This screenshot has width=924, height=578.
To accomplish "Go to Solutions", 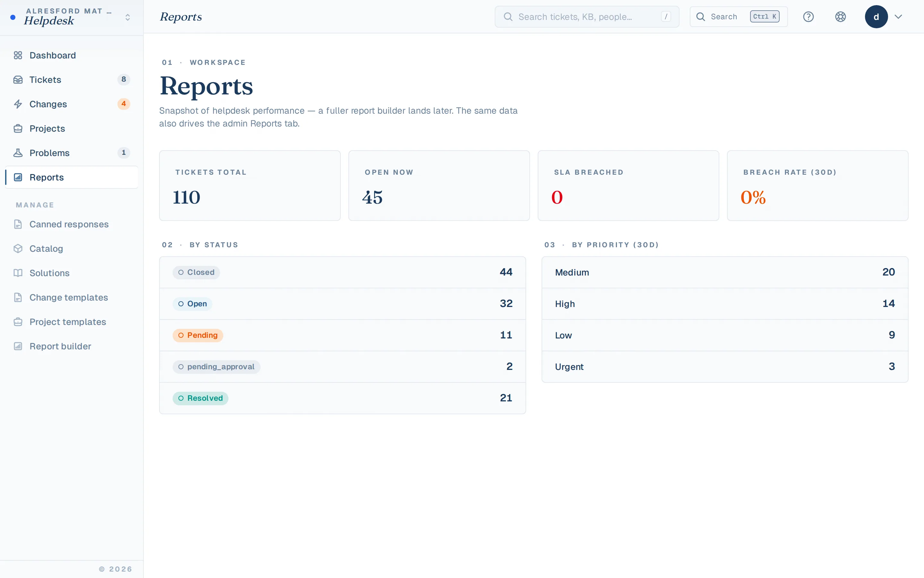I will point(72,273).
